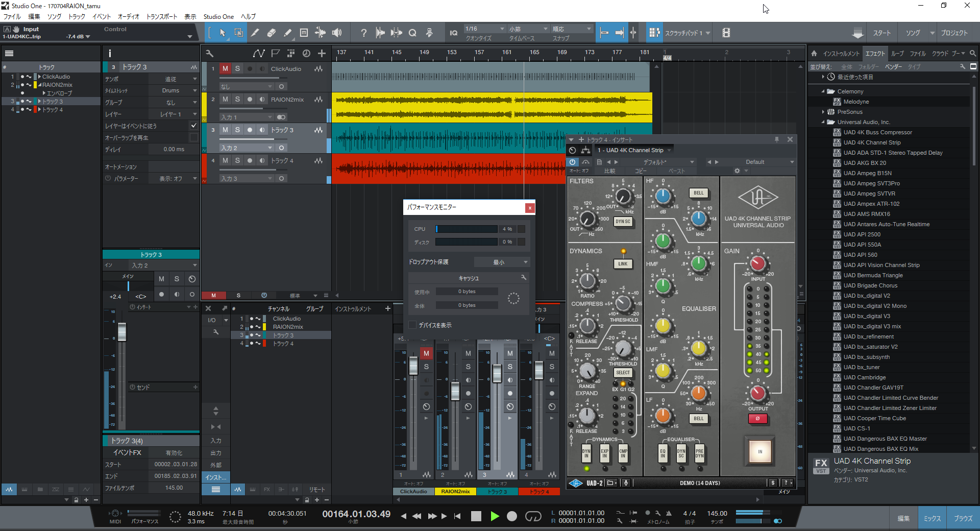Open the 編集 view button
The width and height of the screenshot is (980, 531).
click(903, 518)
